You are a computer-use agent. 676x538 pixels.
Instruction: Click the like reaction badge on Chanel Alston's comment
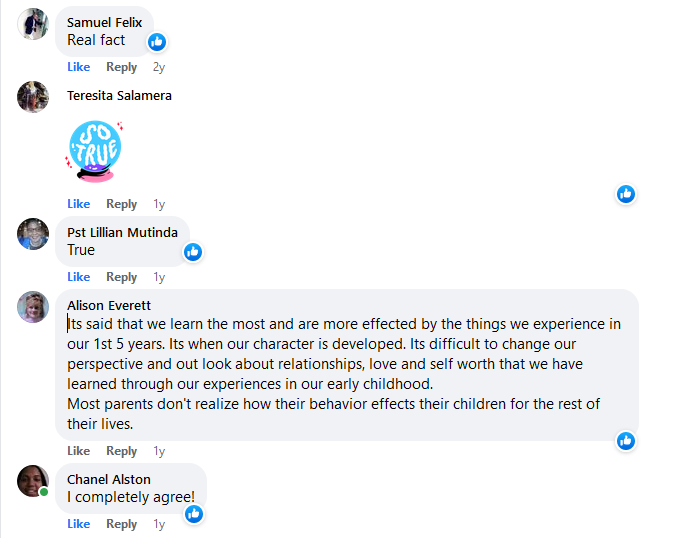pyautogui.click(x=194, y=514)
